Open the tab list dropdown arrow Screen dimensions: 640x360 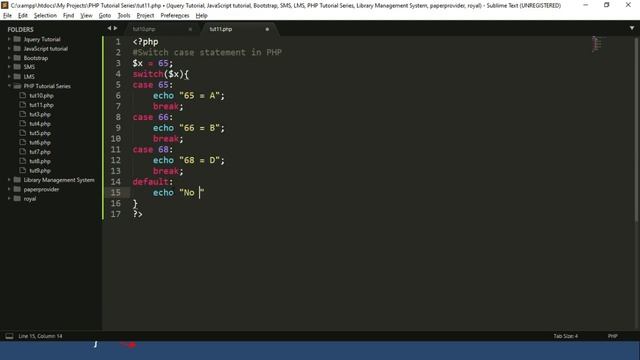632,28
